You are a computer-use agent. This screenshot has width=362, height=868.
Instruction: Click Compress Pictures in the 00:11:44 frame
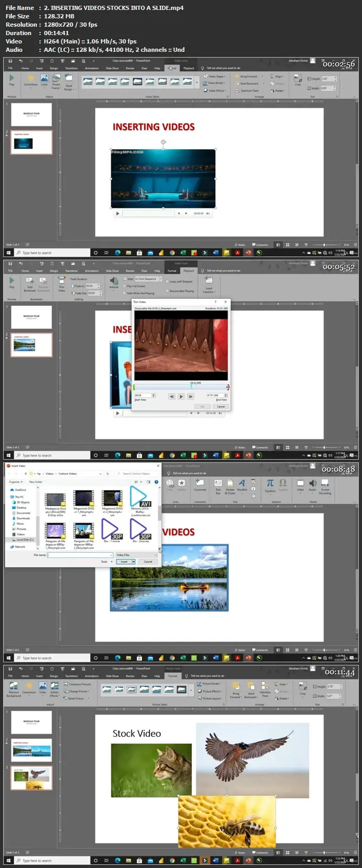click(77, 684)
